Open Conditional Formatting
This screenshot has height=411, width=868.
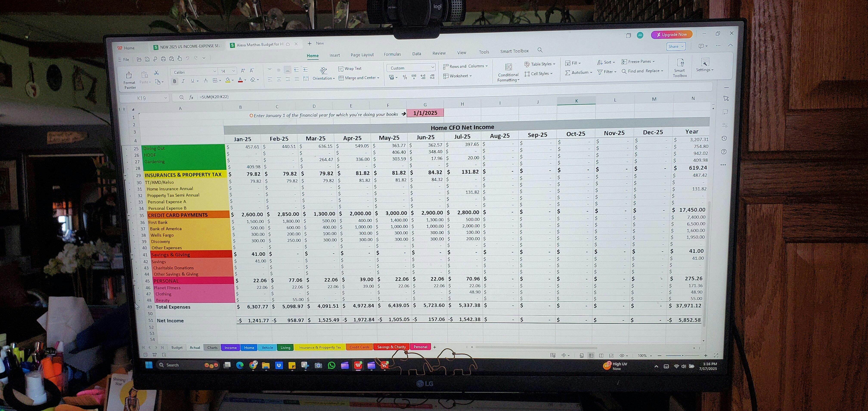[x=508, y=73]
